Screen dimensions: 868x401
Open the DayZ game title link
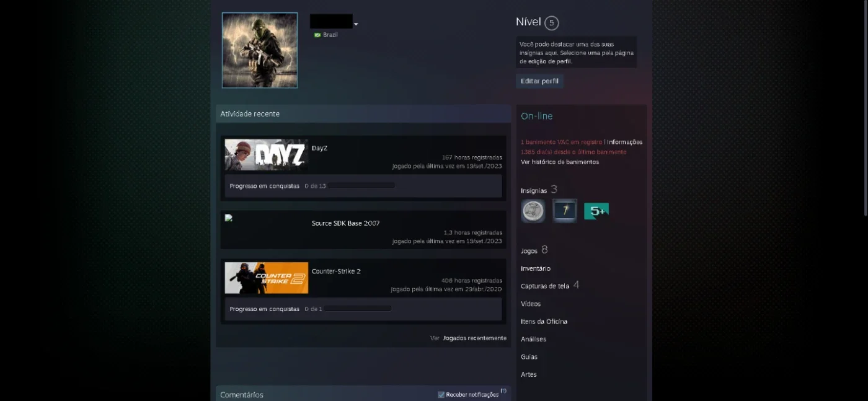pyautogui.click(x=319, y=148)
